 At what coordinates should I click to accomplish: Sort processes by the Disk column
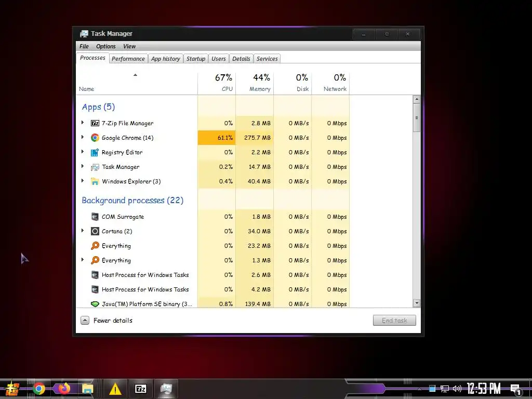[x=292, y=83]
